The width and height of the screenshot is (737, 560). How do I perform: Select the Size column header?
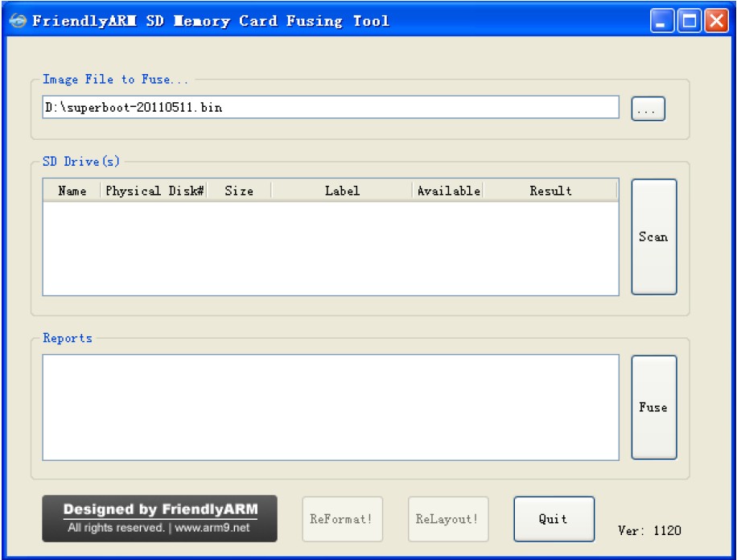239,191
